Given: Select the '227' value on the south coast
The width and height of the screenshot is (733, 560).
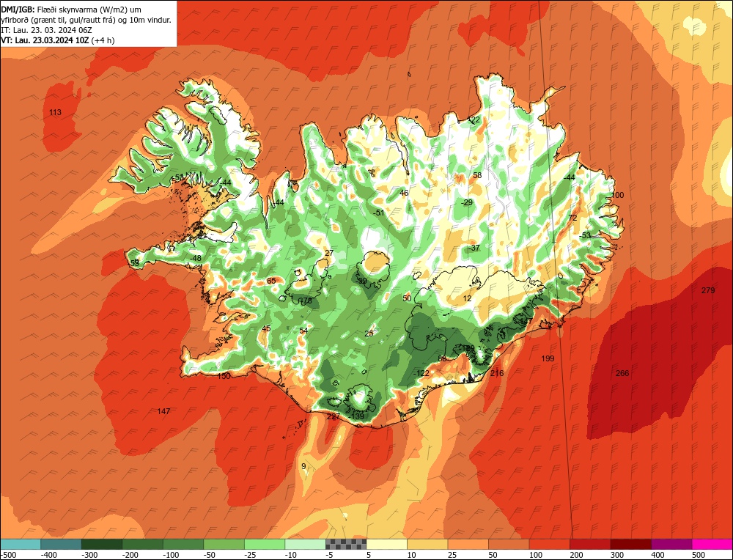Looking at the screenshot, I should 334,416.
